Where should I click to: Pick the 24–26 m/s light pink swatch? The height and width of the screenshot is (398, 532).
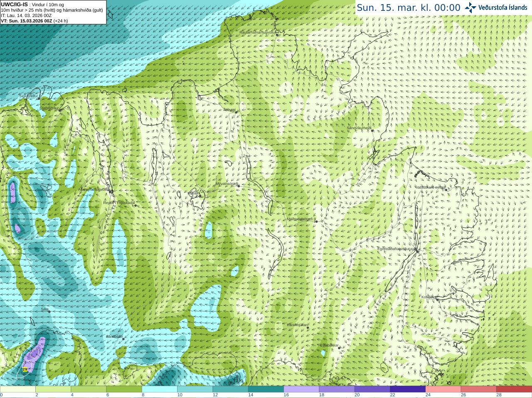coord(443,389)
